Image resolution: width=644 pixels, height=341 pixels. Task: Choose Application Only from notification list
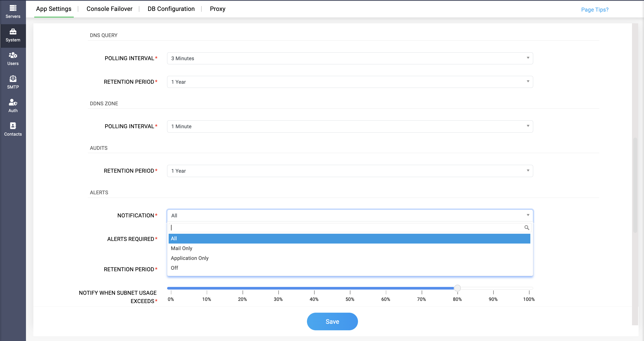[x=190, y=258]
